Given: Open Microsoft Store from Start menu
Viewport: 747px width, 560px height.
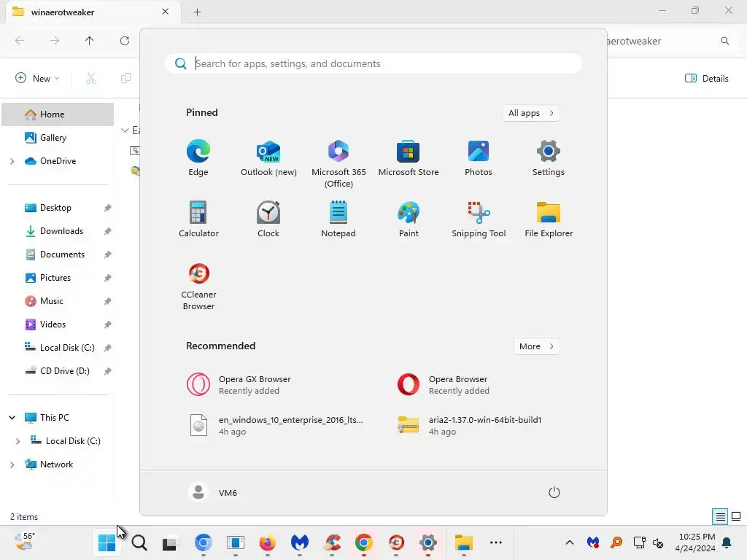Looking at the screenshot, I should (x=409, y=158).
